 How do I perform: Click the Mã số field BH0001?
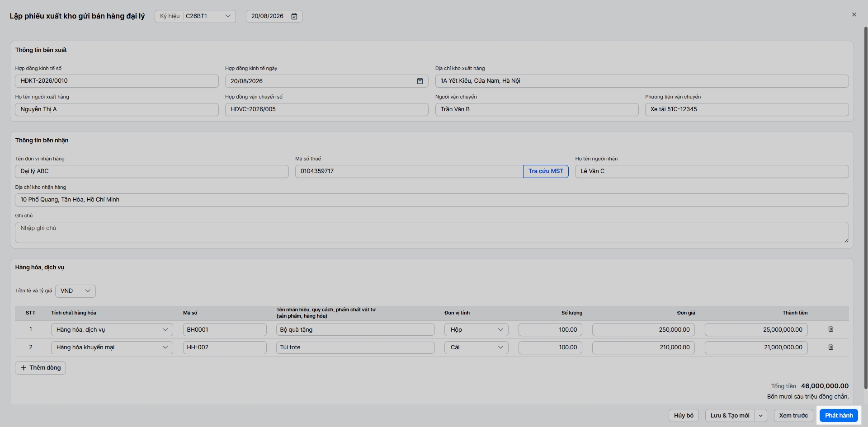coord(225,330)
